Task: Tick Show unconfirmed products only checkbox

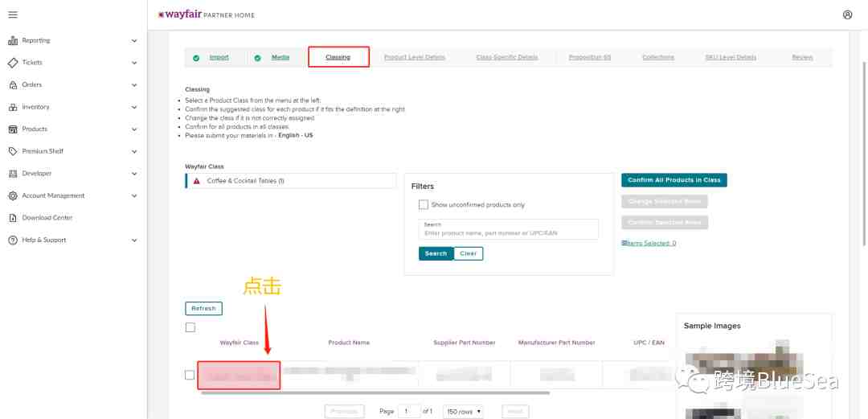Action: click(424, 204)
